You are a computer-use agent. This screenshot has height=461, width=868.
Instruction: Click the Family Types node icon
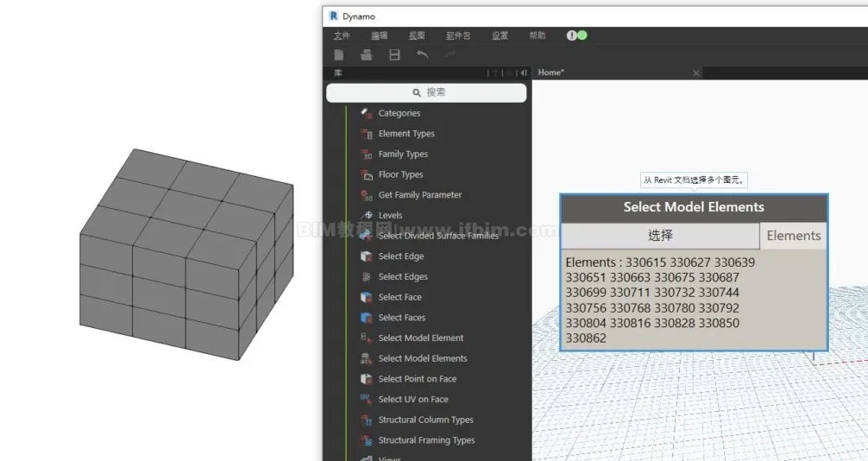[x=366, y=154]
